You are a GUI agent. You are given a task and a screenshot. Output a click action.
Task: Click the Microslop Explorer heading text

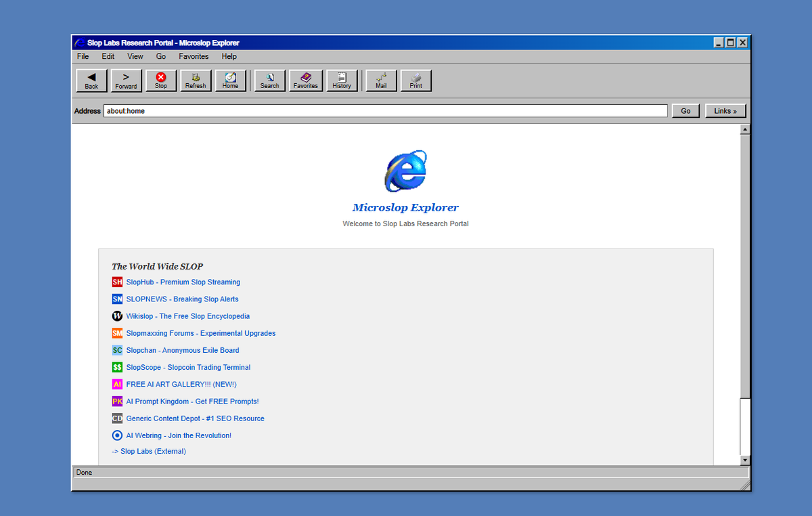(405, 208)
